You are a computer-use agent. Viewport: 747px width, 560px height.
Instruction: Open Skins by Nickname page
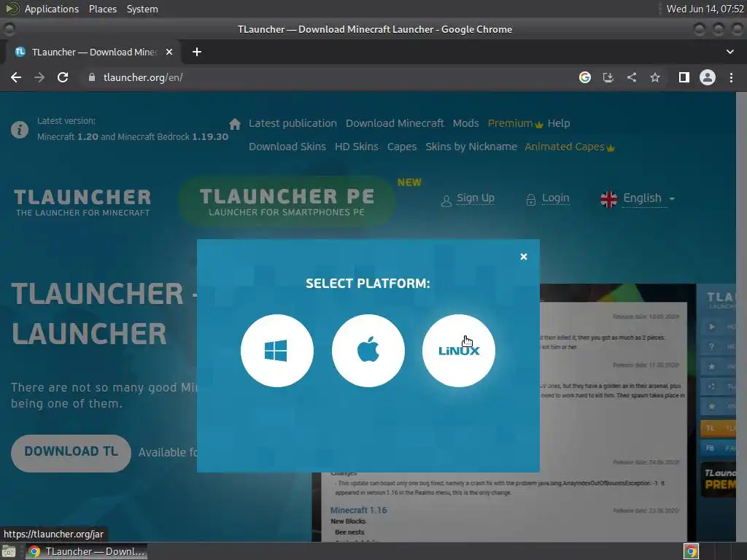(471, 147)
